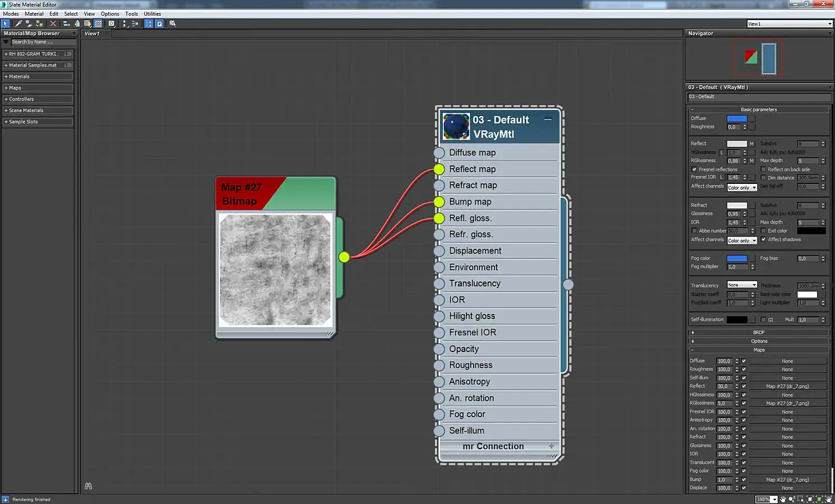Click Zoom Extents icon in status bar
This screenshot has height=504, width=835.
coord(810,499)
